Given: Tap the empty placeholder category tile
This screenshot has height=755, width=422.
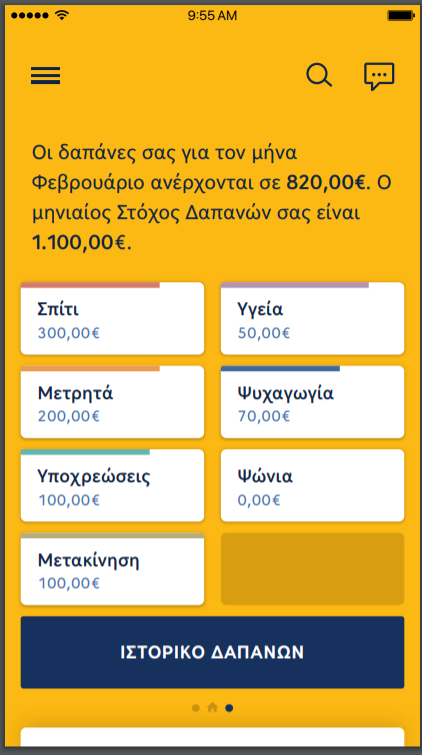Looking at the screenshot, I should coord(313,569).
